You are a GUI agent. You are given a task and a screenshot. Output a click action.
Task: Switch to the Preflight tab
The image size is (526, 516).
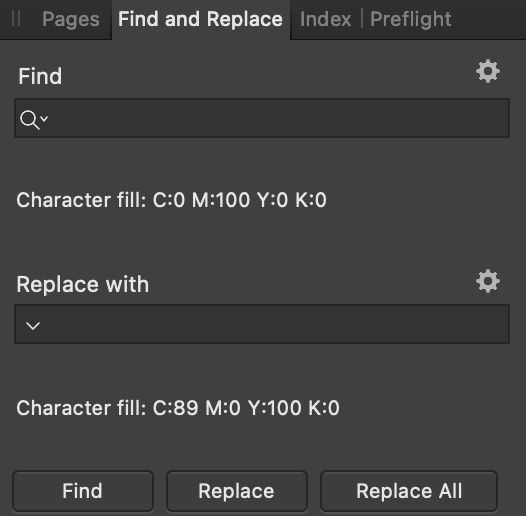coord(411,19)
